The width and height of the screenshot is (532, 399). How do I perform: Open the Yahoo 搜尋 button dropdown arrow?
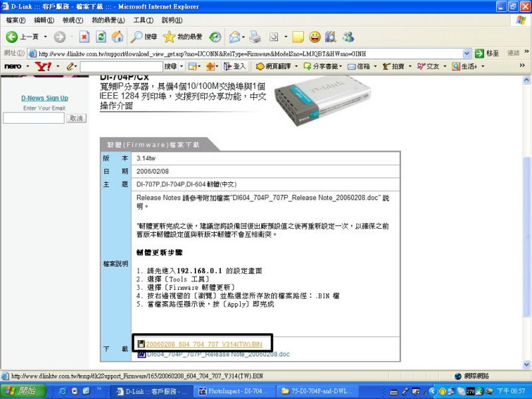[182, 66]
